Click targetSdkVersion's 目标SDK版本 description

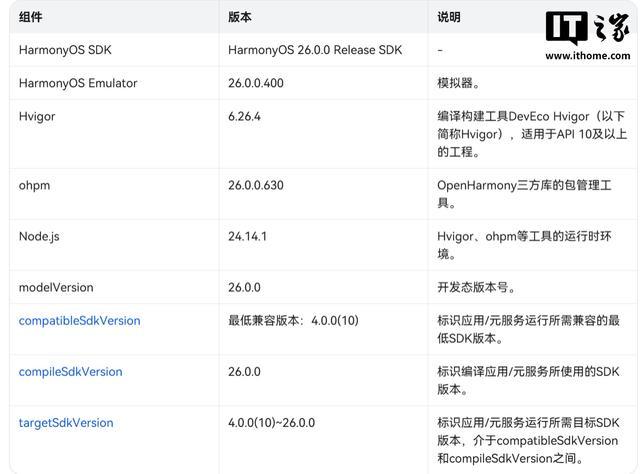[x=529, y=441]
